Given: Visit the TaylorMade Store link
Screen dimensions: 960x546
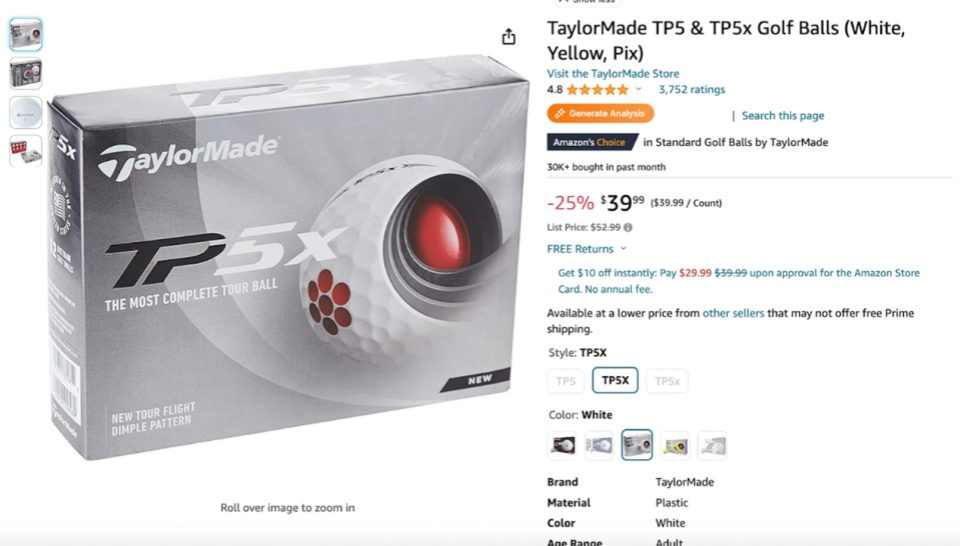Looking at the screenshot, I should 613,73.
